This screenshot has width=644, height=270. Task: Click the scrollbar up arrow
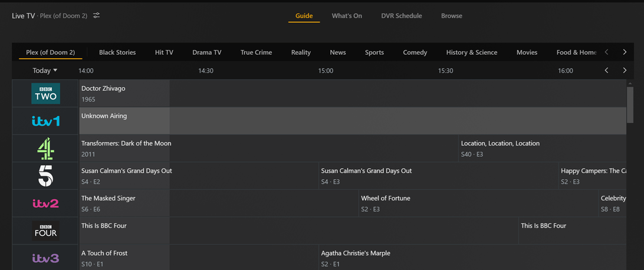[x=630, y=83]
